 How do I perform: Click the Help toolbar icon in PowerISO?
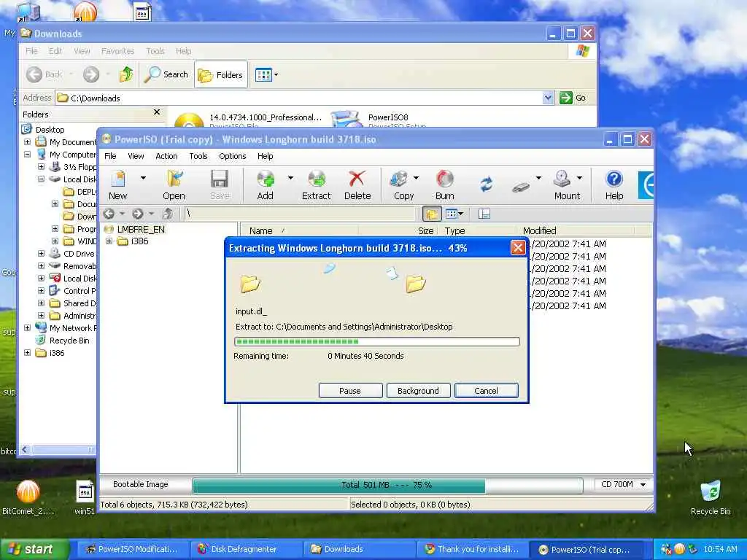[614, 185]
